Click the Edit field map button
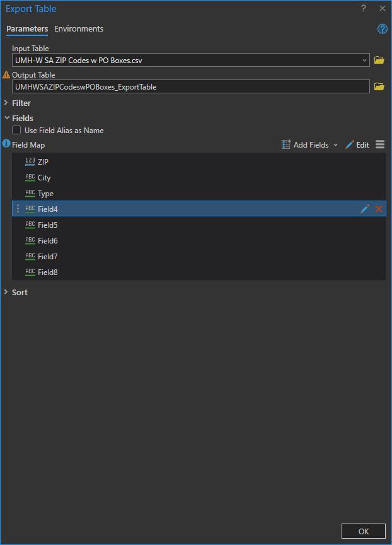392x545 pixels. pyautogui.click(x=357, y=145)
